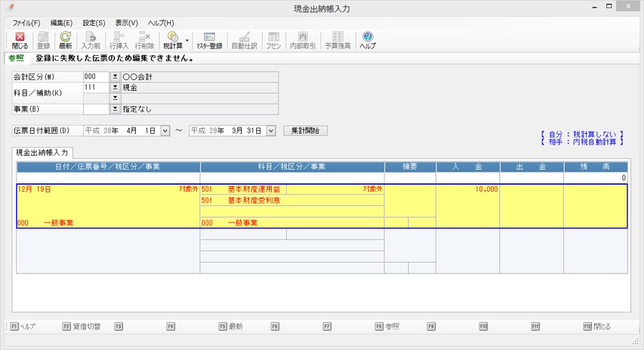Open the 事業 selection dropdown
The image size is (644, 350).
click(114, 110)
